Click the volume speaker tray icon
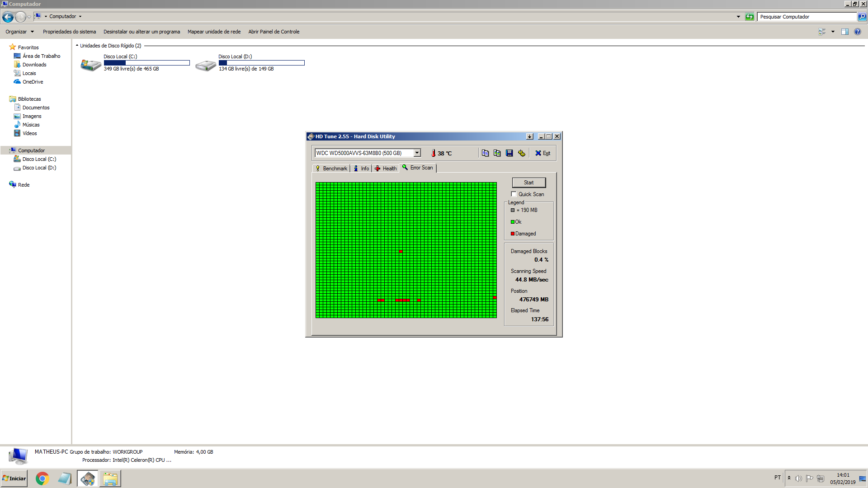This screenshot has height=488, width=868. click(x=798, y=478)
